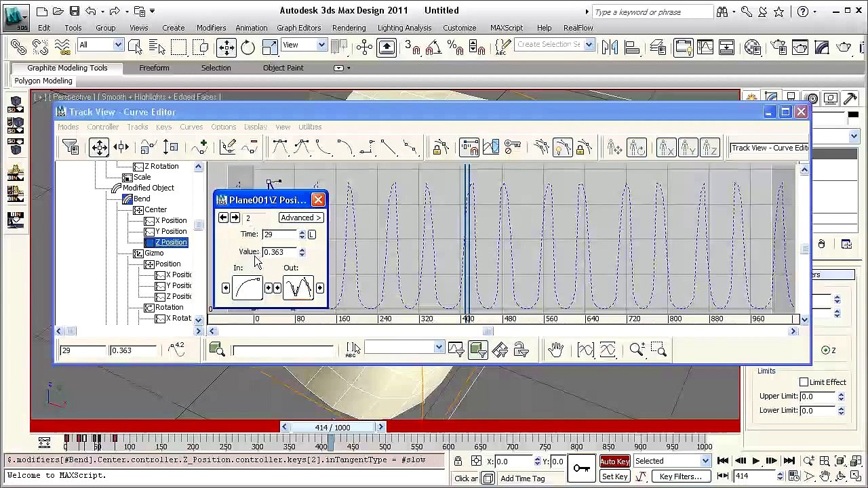The image size is (868, 488).
Task: Enable the Limit Effect checkbox
Action: 804,382
